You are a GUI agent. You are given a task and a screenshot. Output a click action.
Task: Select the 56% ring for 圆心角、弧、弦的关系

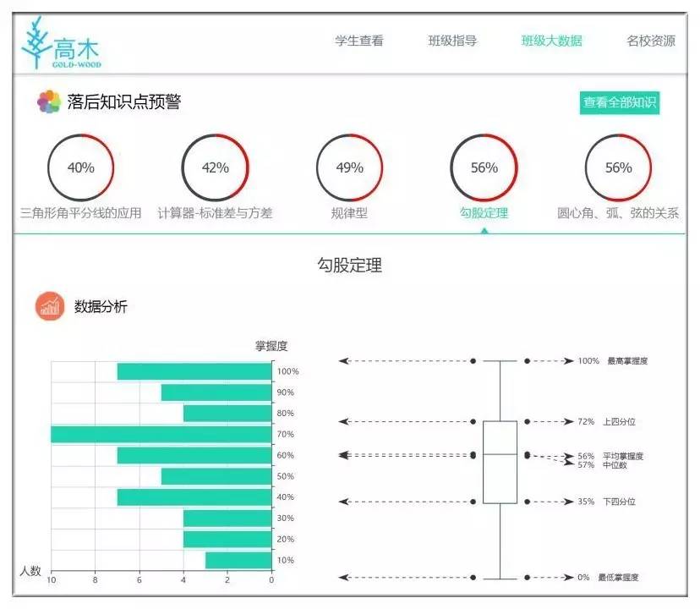pos(618,167)
